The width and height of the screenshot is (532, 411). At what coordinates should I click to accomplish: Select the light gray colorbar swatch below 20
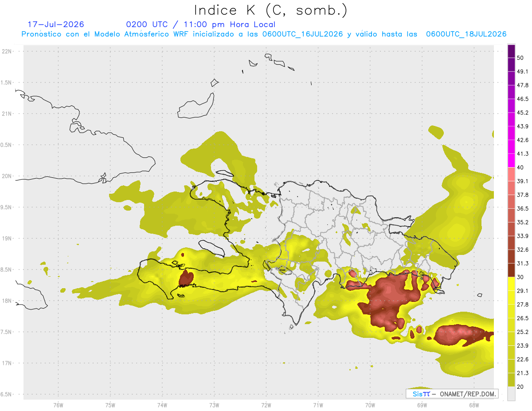point(511,393)
